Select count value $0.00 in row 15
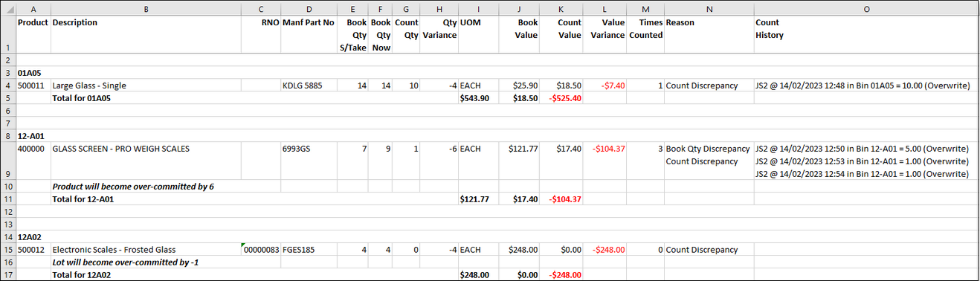980x281 pixels. [x=560, y=250]
